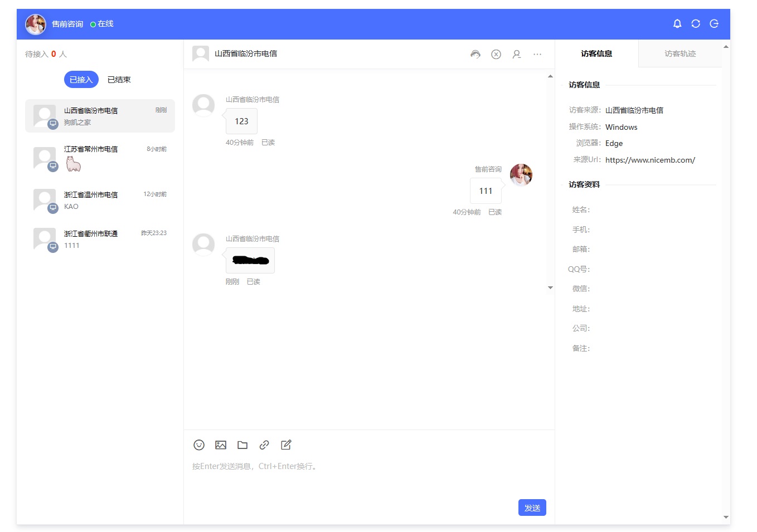This screenshot has height=532, width=757.
Task: Insert a link using chain icon
Action: click(264, 445)
